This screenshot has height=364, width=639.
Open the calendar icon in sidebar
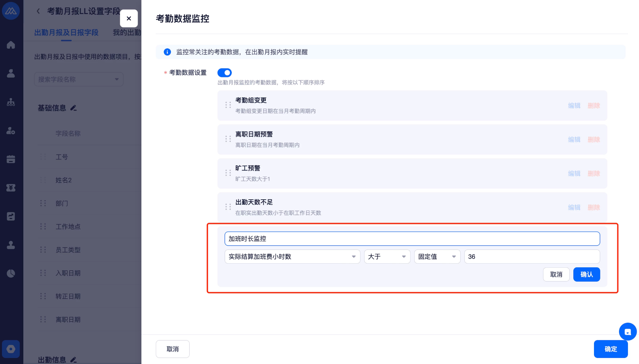(x=11, y=159)
